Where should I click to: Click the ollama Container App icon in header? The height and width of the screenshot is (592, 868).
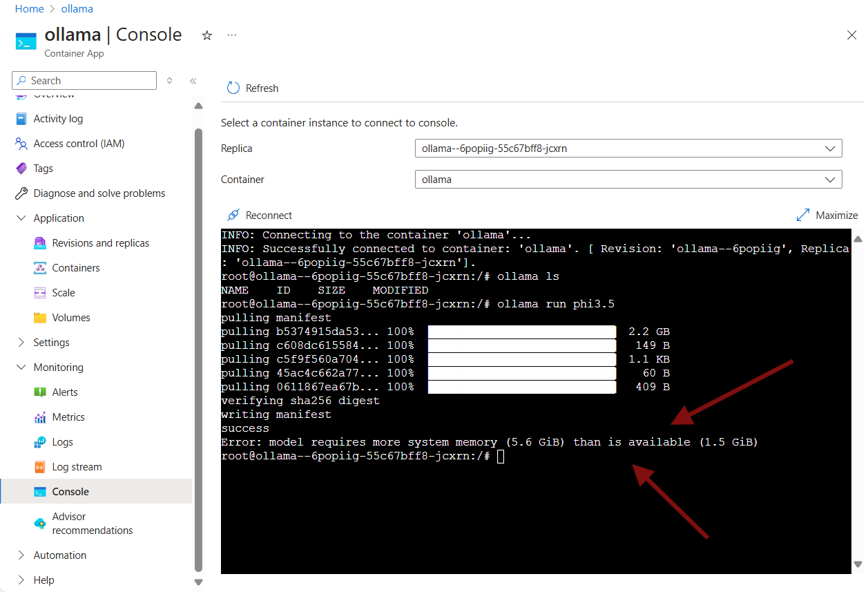pyautogui.click(x=26, y=41)
